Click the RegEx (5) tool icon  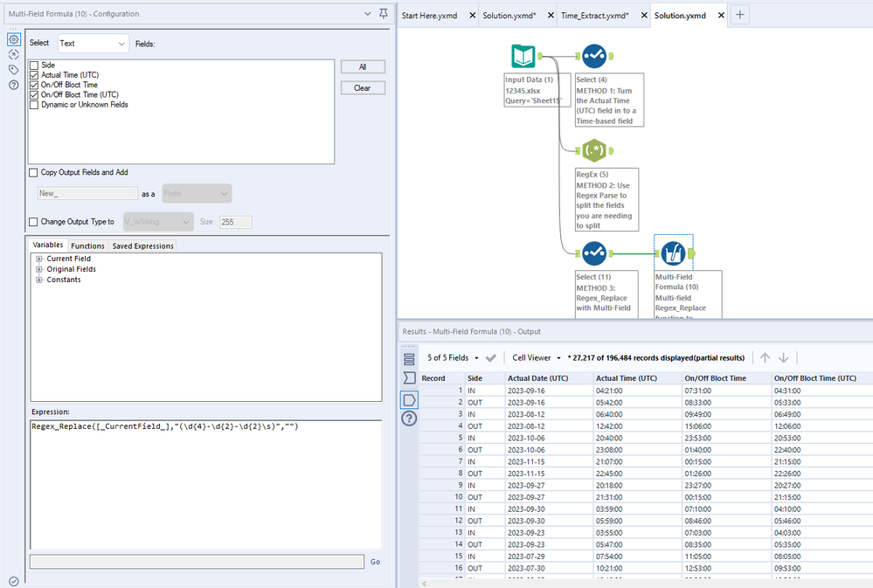[594, 150]
